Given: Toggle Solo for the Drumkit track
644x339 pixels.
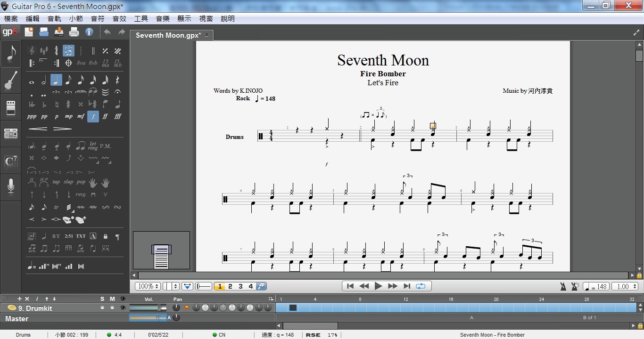Looking at the screenshot, I should (x=102, y=308).
